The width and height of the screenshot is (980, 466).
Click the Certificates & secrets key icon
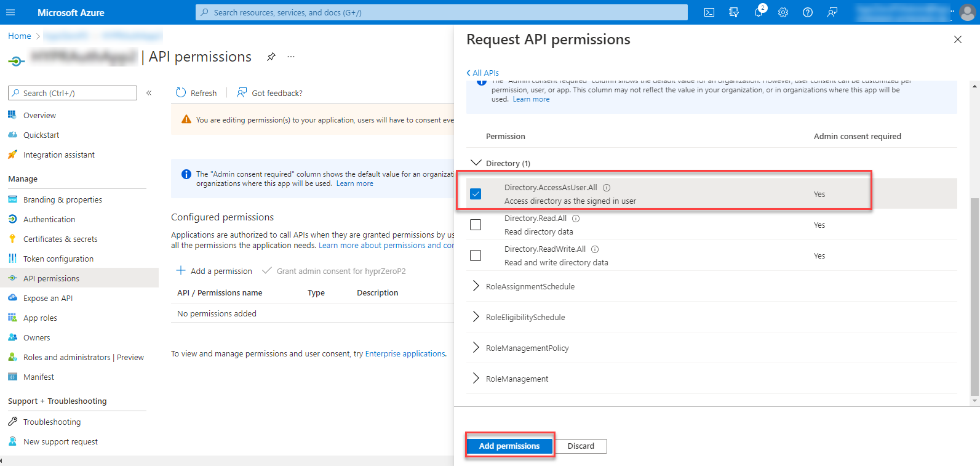click(x=12, y=239)
